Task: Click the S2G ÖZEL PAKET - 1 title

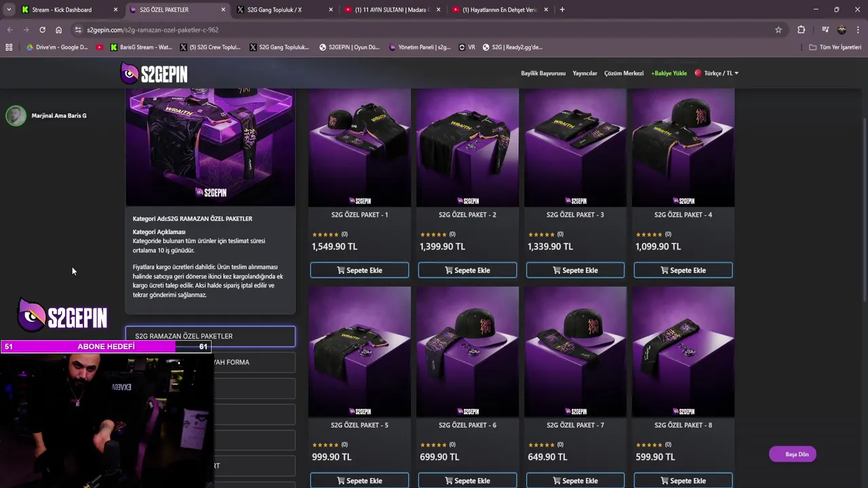Action: (x=359, y=215)
